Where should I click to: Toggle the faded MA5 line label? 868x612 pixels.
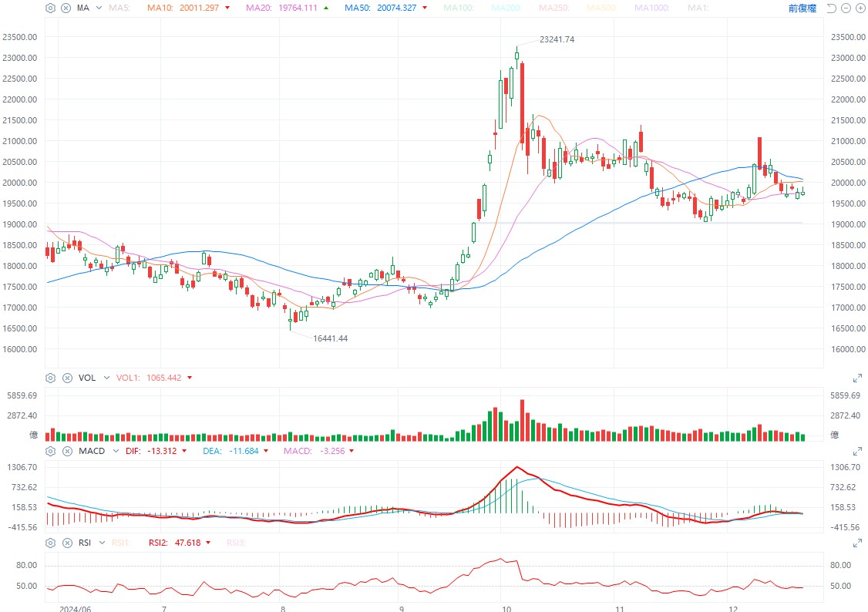(119, 8)
